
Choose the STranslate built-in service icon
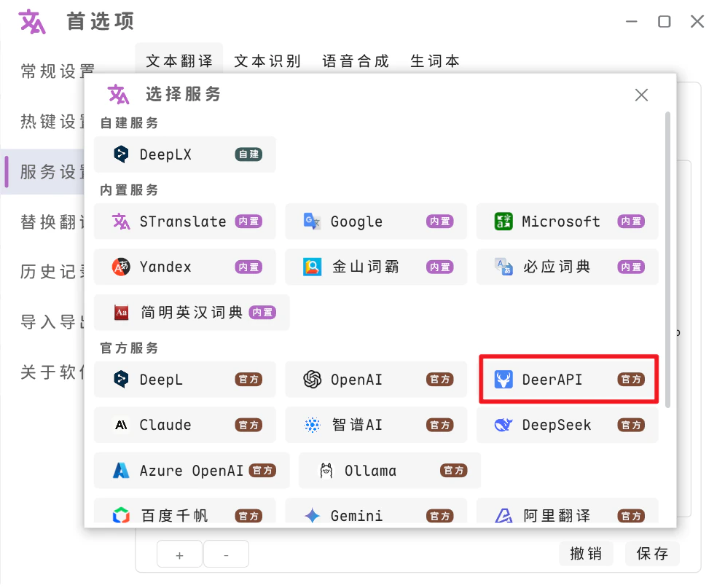coord(121,222)
